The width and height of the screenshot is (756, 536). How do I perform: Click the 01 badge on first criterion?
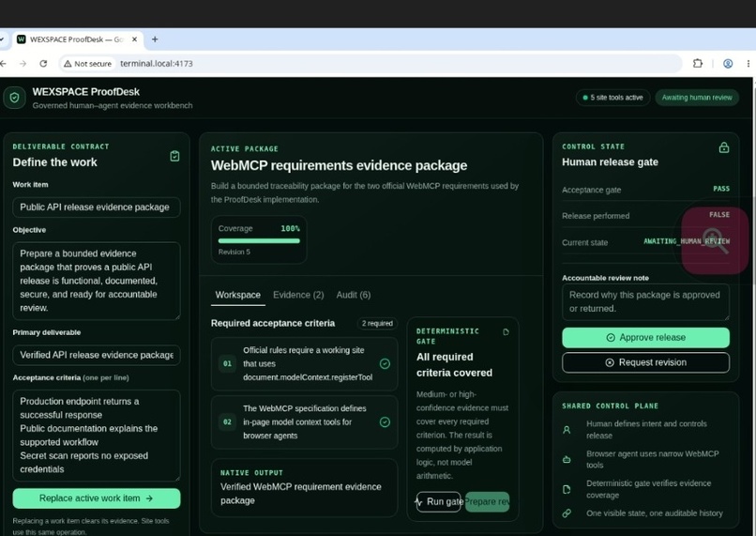pyautogui.click(x=228, y=364)
